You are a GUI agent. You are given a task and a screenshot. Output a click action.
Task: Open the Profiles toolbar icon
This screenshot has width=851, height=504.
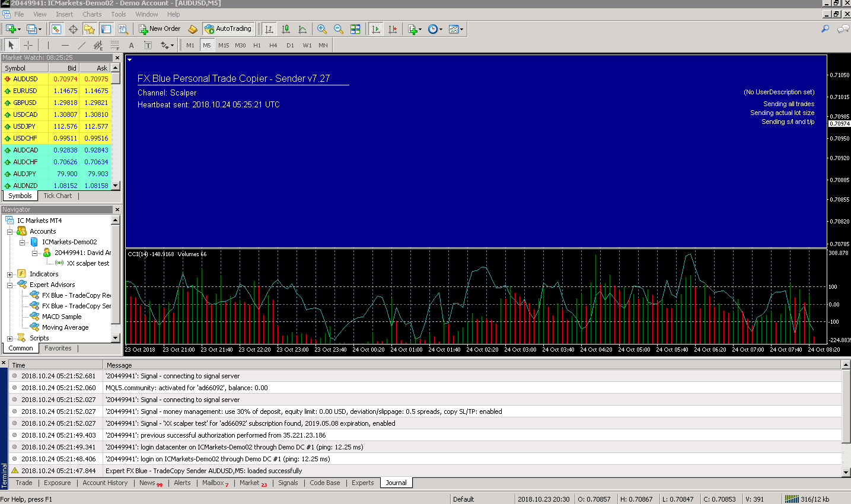tap(31, 28)
